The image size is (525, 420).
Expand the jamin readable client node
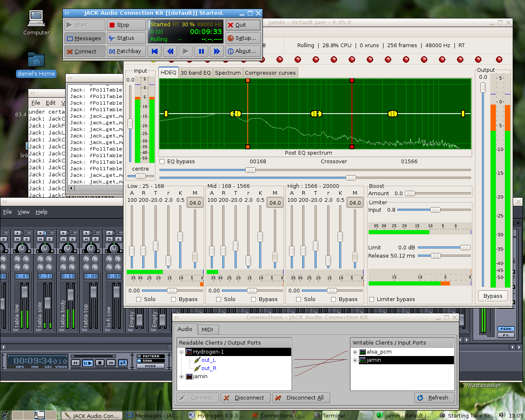[181, 377]
